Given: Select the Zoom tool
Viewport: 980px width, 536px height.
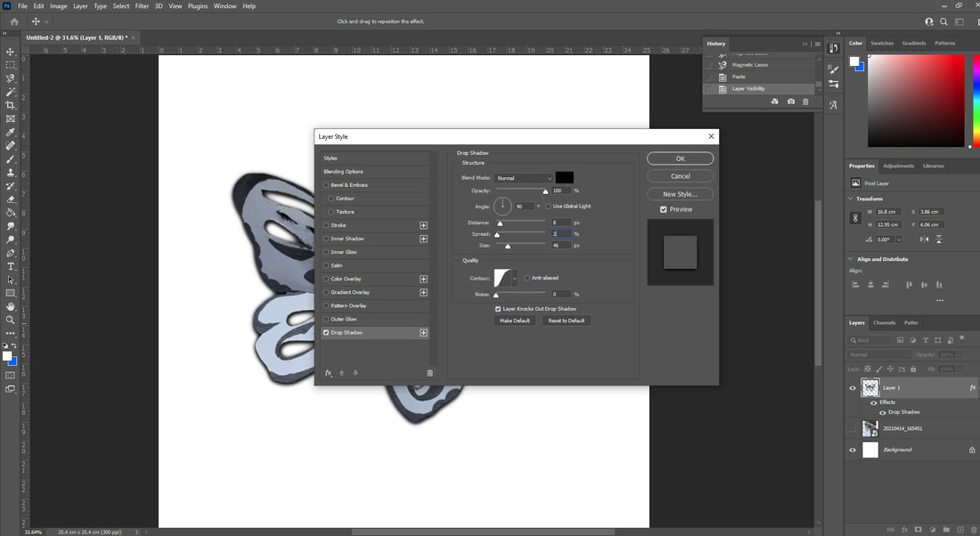Looking at the screenshot, I should coord(11,320).
